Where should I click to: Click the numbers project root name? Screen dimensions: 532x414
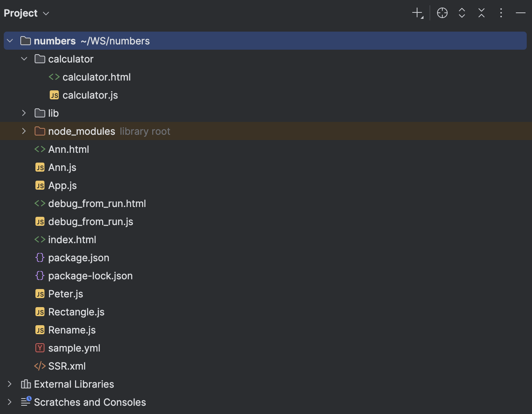(x=55, y=41)
